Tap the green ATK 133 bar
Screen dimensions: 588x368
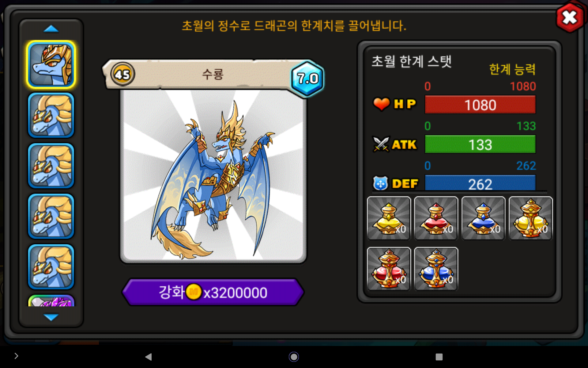480,144
